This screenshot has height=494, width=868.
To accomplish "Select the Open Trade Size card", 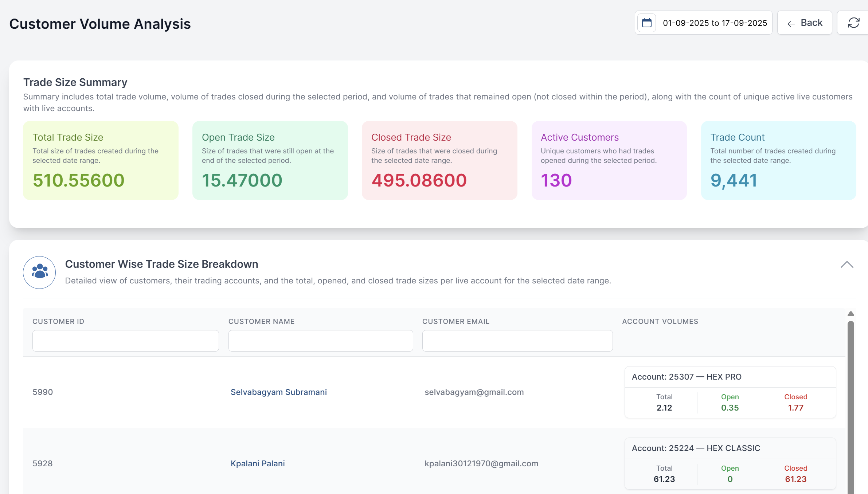I will 270,160.
